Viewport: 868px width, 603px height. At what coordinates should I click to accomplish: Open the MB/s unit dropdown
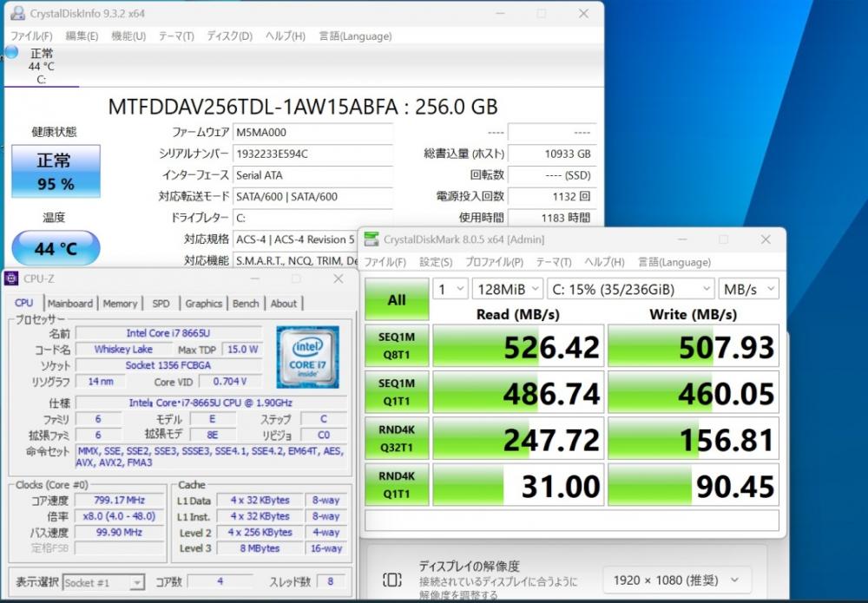[748, 289]
